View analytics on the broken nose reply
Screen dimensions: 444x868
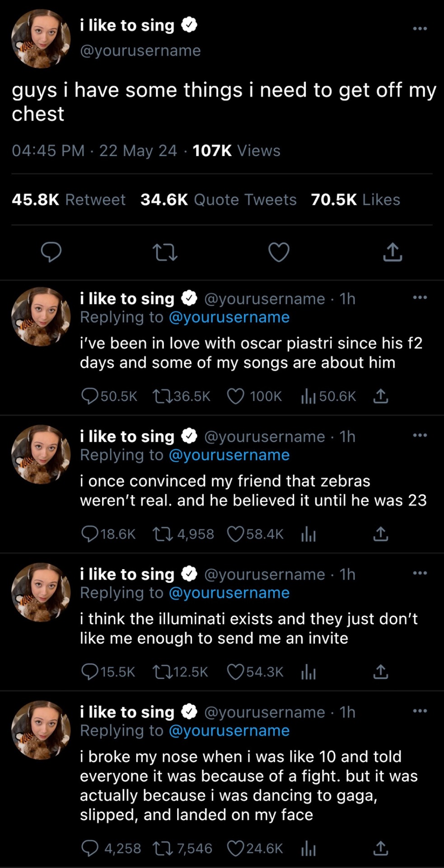pos(308,849)
